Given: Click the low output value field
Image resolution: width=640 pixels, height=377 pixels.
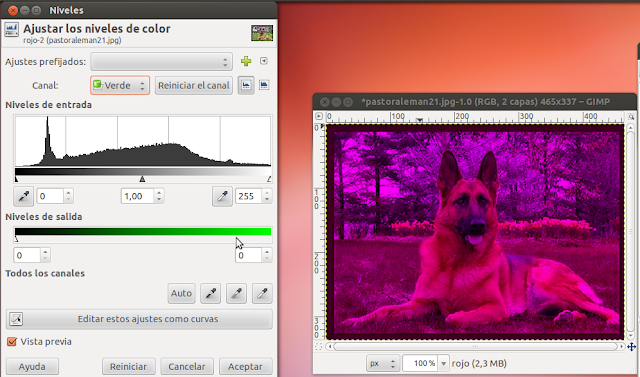Looking at the screenshot, I should [27, 255].
